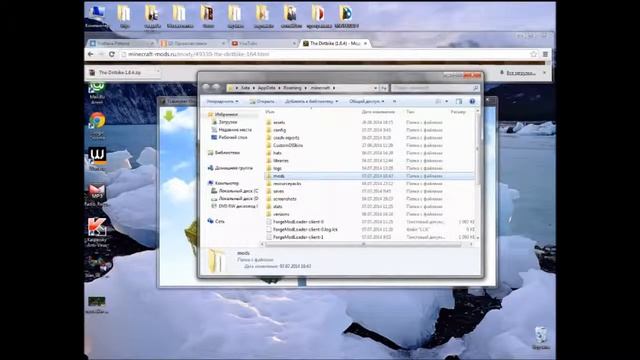Image resolution: width=640 pixels, height=360 pixels.
Task: Select Локальный диск (D:) in the sidebar
Action: [x=235, y=199]
